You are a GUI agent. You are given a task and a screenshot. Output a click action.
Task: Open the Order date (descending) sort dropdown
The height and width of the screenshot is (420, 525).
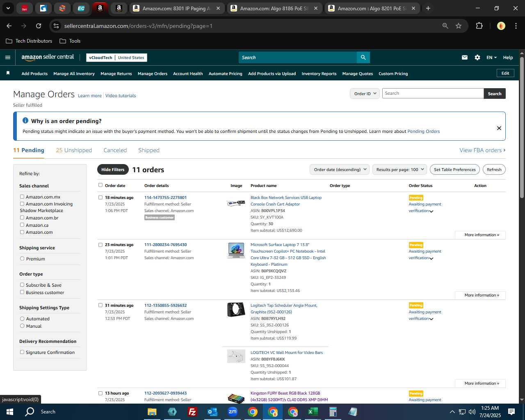(x=340, y=169)
